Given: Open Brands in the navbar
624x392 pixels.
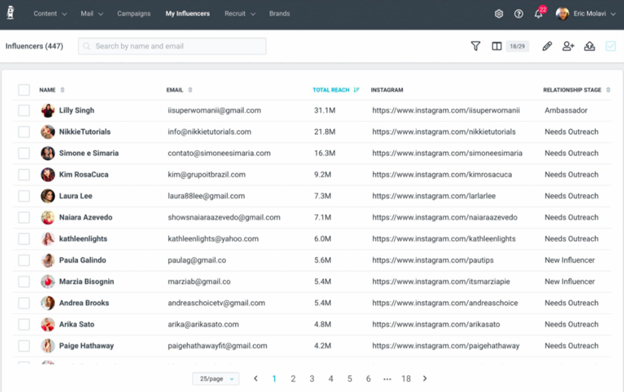Looking at the screenshot, I should click(x=279, y=14).
